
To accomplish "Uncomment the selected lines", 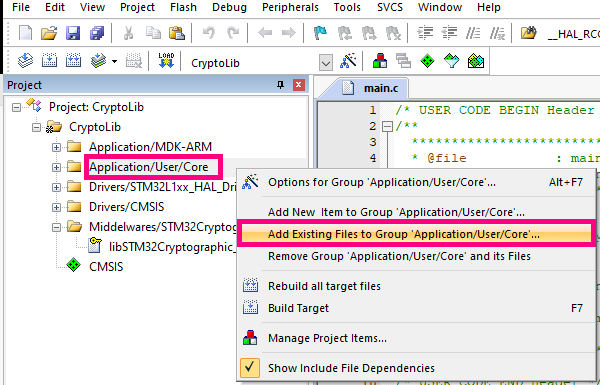I will pyautogui.click(x=497, y=33).
